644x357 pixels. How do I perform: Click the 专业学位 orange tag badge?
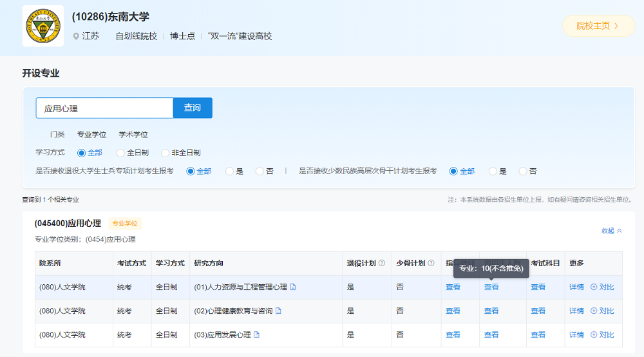(x=125, y=224)
